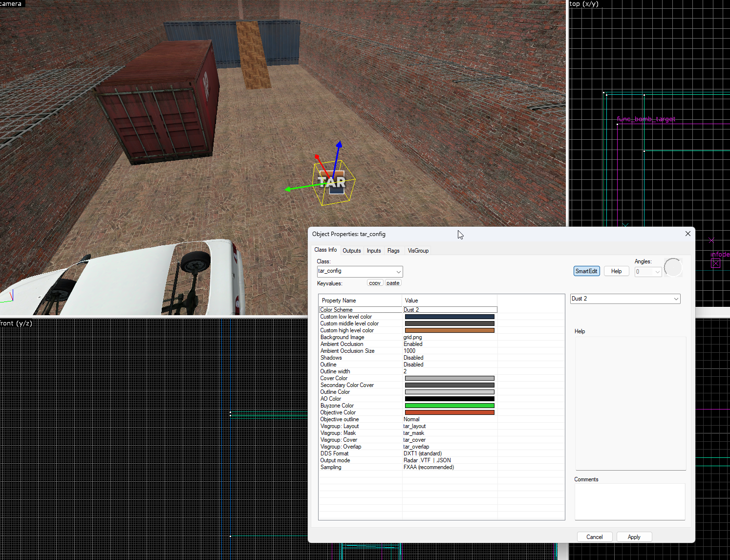Select the Sampling FXAA property row
The image size is (730, 560).
[408, 467]
